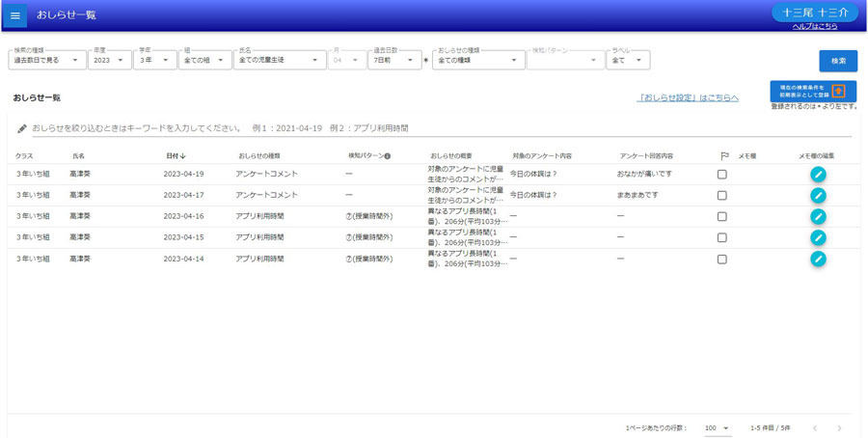
Task: Toggle the flag checkbox for 2023-04-14
Action: point(721,259)
